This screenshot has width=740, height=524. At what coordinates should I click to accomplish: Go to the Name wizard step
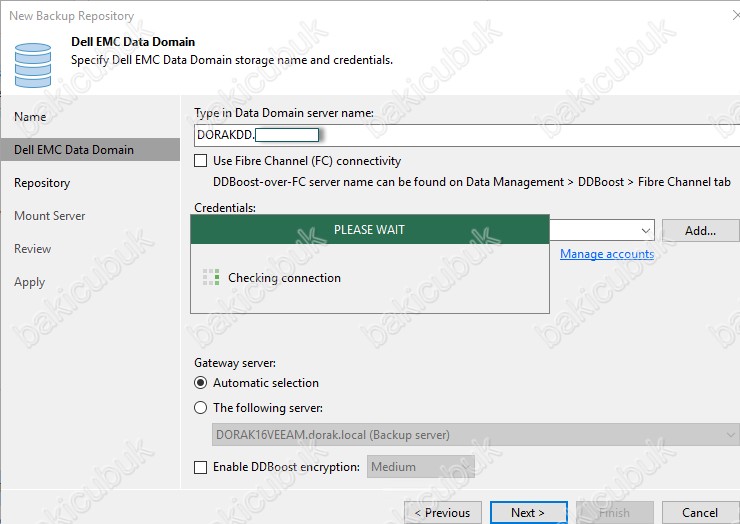tap(30, 117)
